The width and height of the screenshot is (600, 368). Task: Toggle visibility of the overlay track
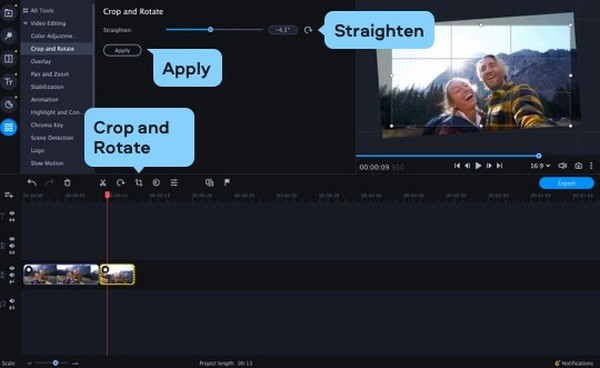pyautogui.click(x=12, y=239)
